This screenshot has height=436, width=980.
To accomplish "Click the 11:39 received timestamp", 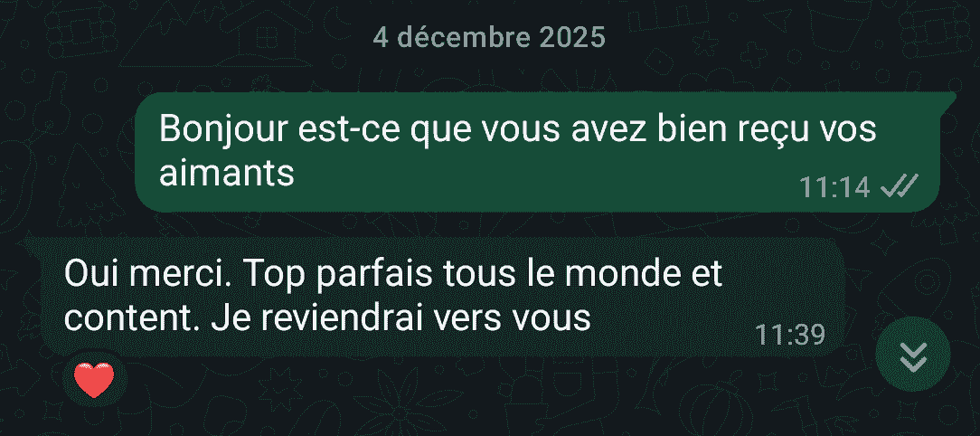I will [790, 336].
